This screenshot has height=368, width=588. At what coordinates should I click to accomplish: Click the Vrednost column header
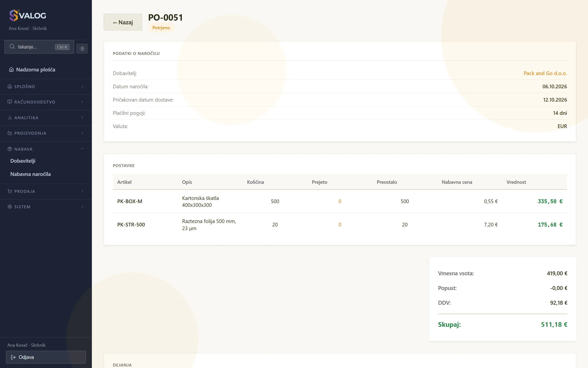(x=516, y=182)
